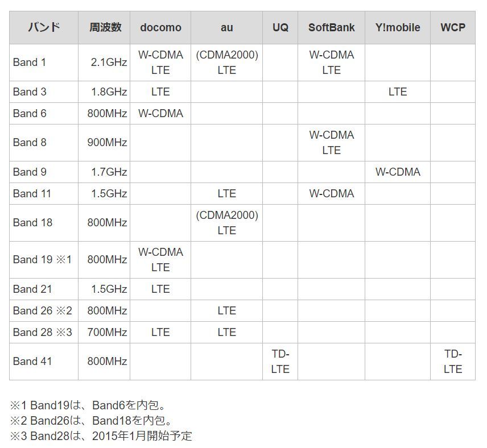Click the 2.1GHz frequency cell
This screenshot has width=487, height=448.
[109, 63]
